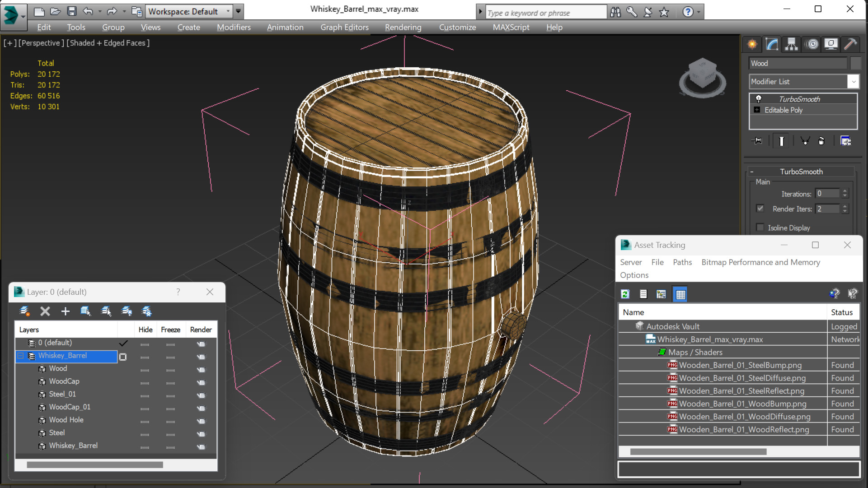
Task: Switch Asset Tracking to table view
Action: point(680,294)
